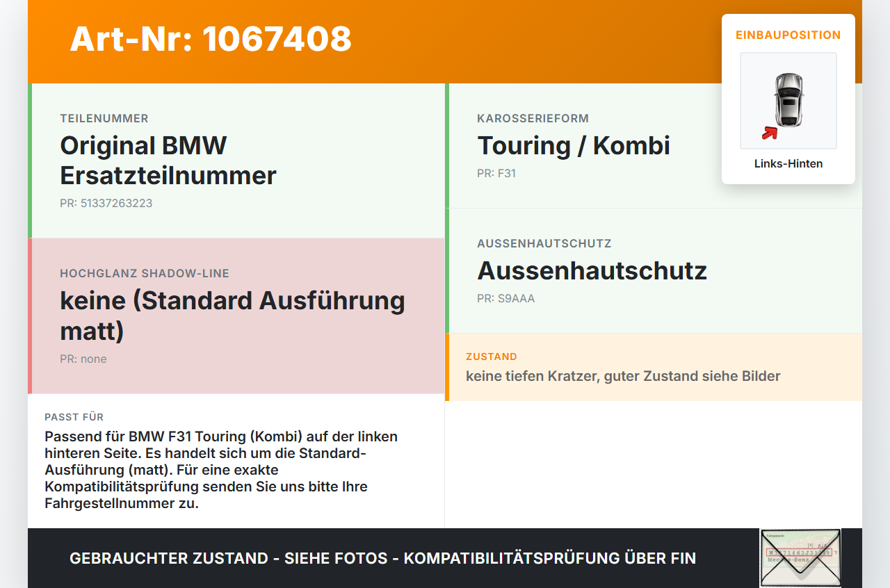This screenshot has width=890, height=588.
Task: Click the large Aussenhautschutz heading
Action: pyautogui.click(x=592, y=271)
